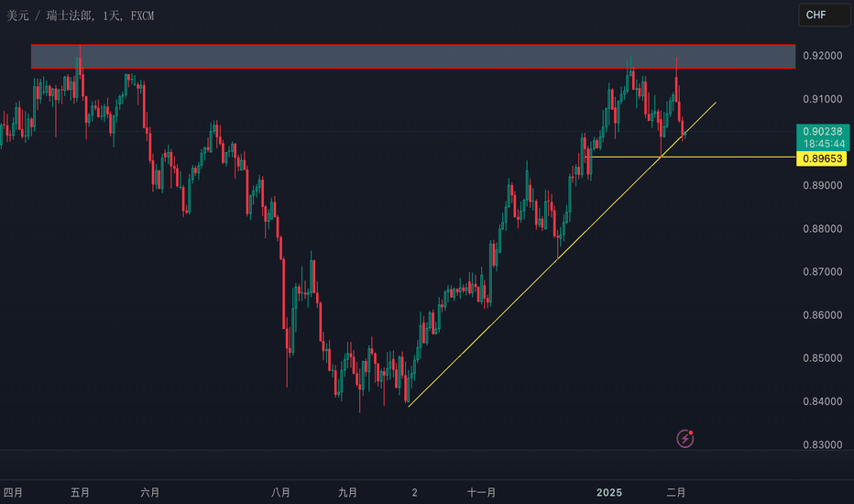Click the 0.84000 price scale label
The height and width of the screenshot is (504, 854).
pos(823,401)
